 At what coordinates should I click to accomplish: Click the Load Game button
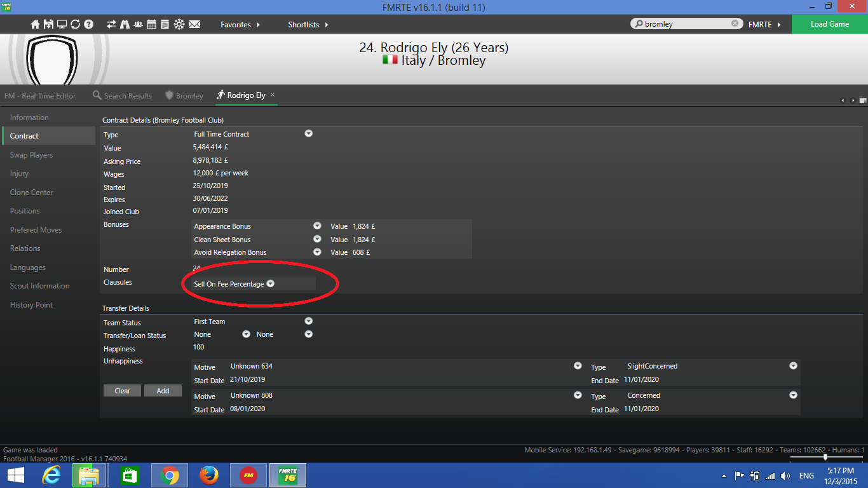[830, 24]
